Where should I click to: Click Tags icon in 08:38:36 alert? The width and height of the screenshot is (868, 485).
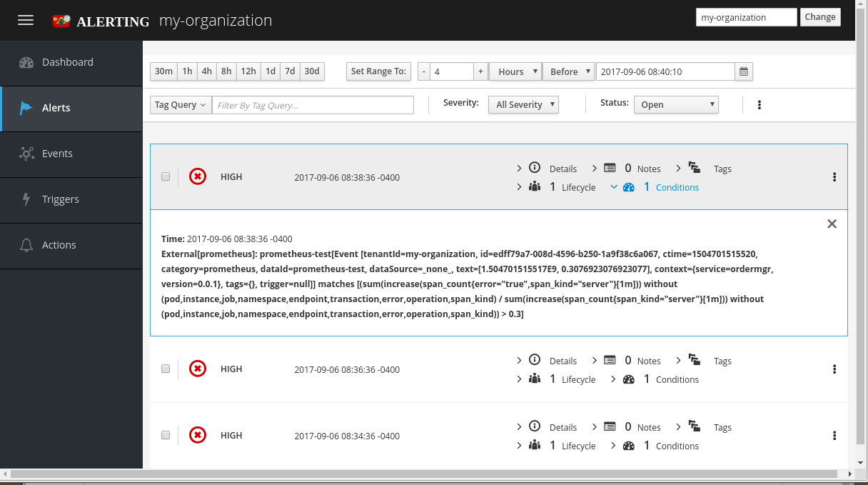tap(694, 168)
